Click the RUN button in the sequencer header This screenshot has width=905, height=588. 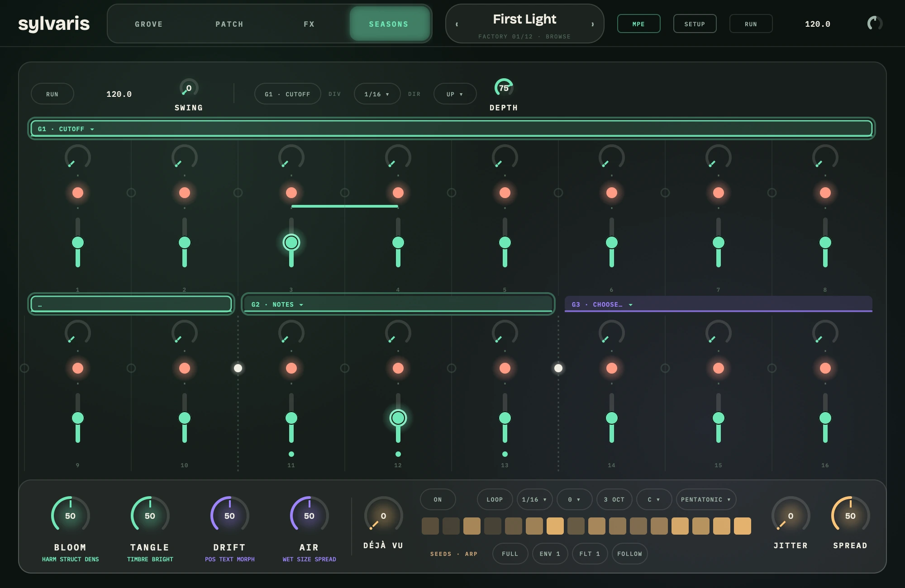[x=52, y=94]
